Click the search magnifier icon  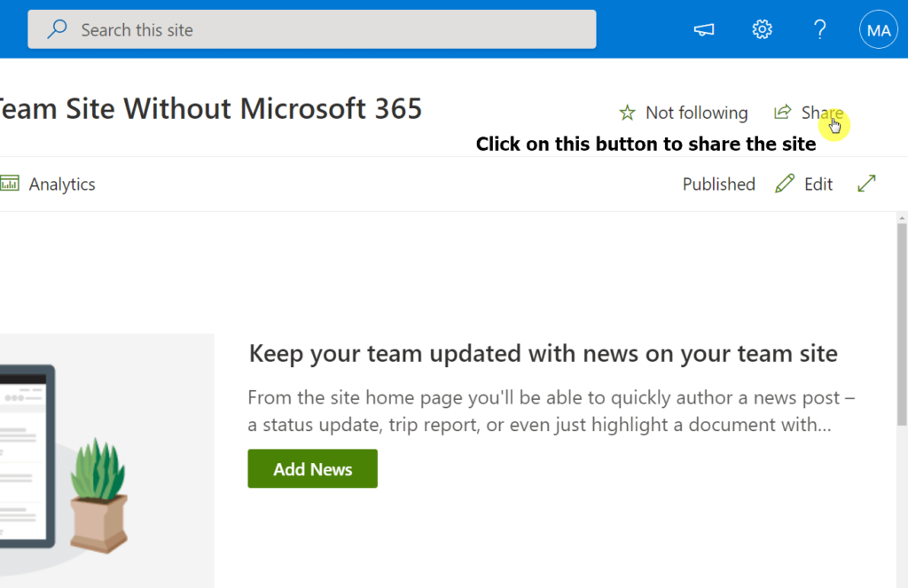point(57,29)
